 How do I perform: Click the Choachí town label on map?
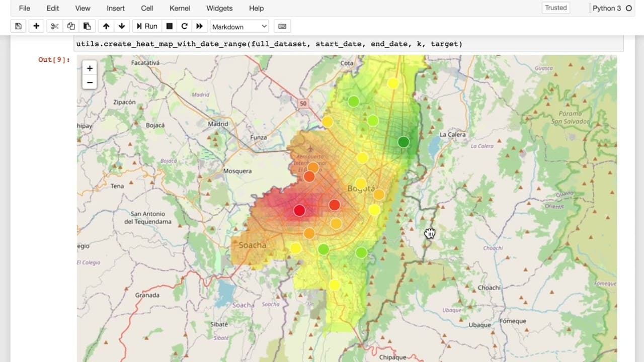[x=489, y=288]
